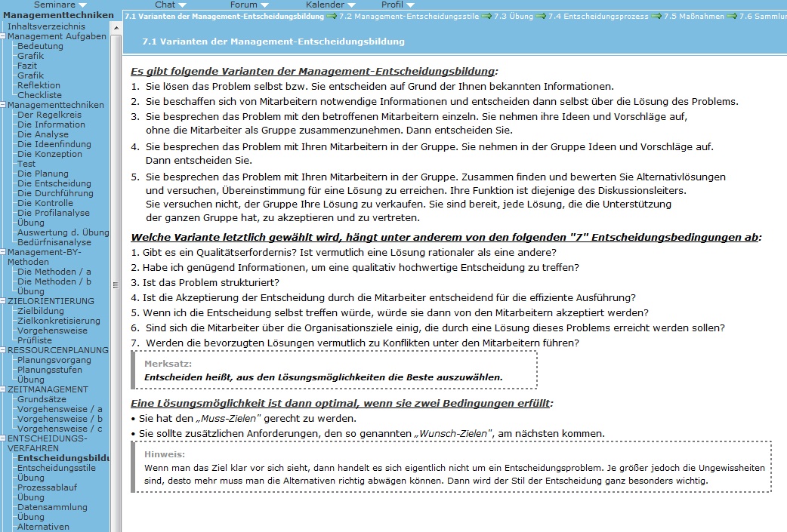Open the Checkliste page
The height and width of the screenshot is (532, 787).
coord(39,95)
